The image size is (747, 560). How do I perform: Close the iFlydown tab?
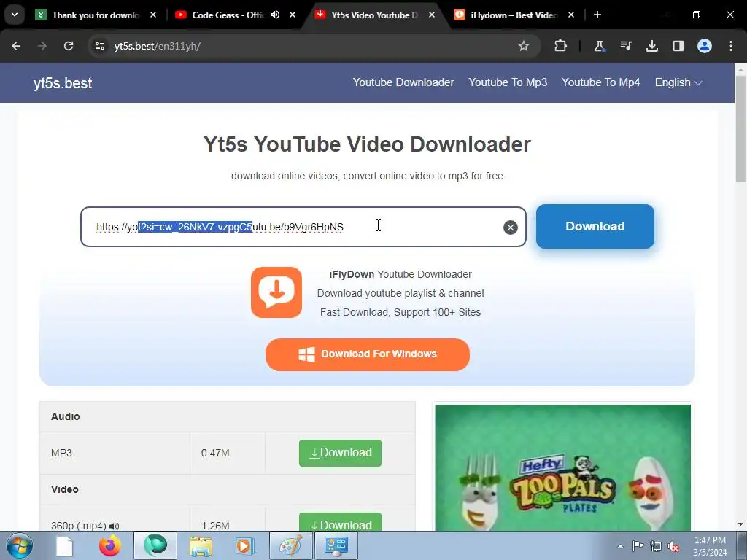pyautogui.click(x=571, y=15)
